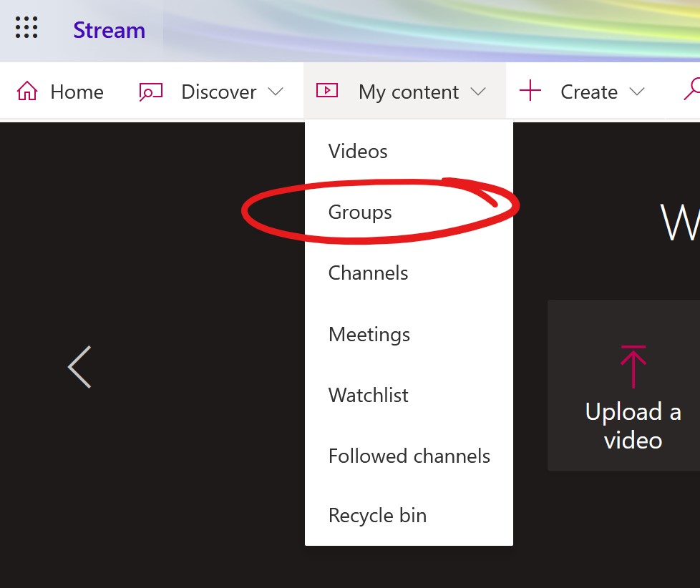Select Videos from the menu

[357, 151]
